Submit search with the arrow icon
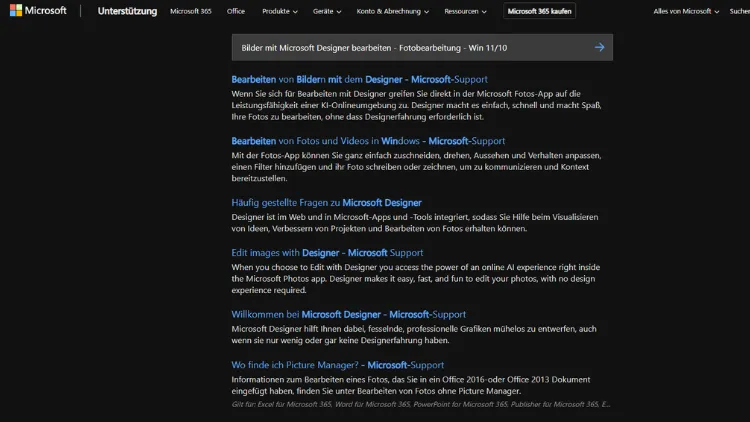The height and width of the screenshot is (422, 750). tap(599, 47)
